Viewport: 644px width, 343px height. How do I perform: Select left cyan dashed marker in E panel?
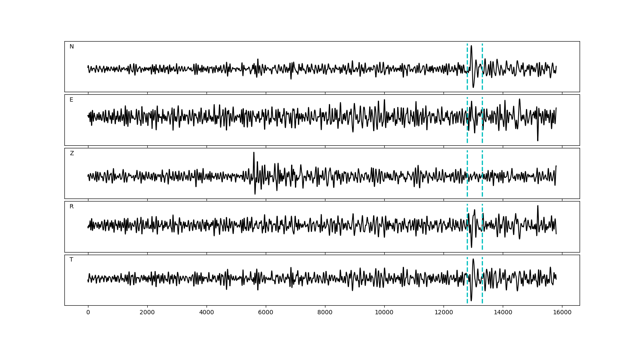(467, 129)
